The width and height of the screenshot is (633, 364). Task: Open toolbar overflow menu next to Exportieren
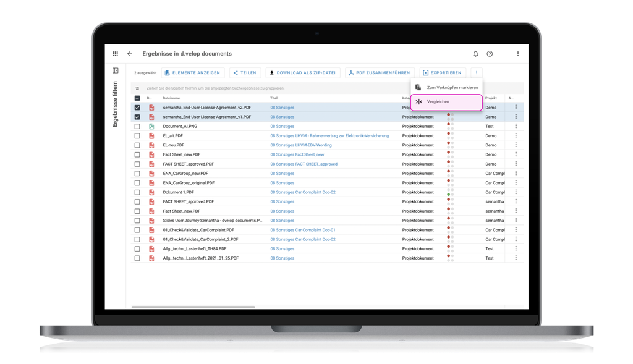click(x=477, y=73)
